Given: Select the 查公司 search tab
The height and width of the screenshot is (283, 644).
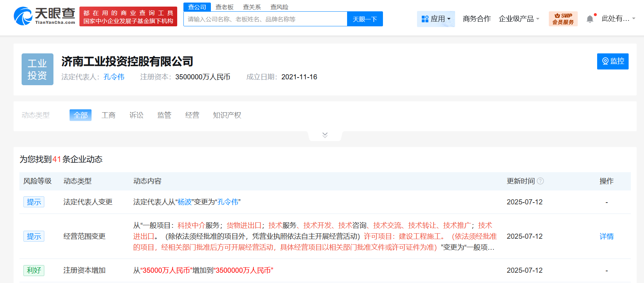Looking at the screenshot, I should click(x=197, y=7).
